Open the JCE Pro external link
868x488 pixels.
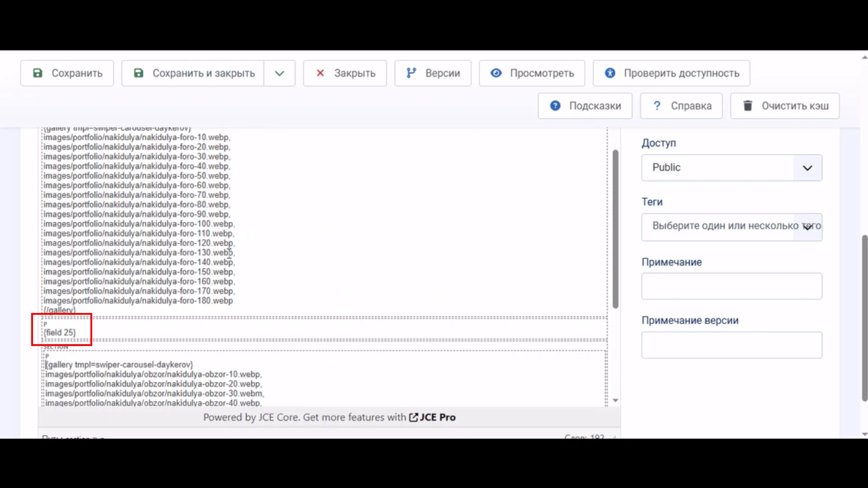tap(433, 417)
